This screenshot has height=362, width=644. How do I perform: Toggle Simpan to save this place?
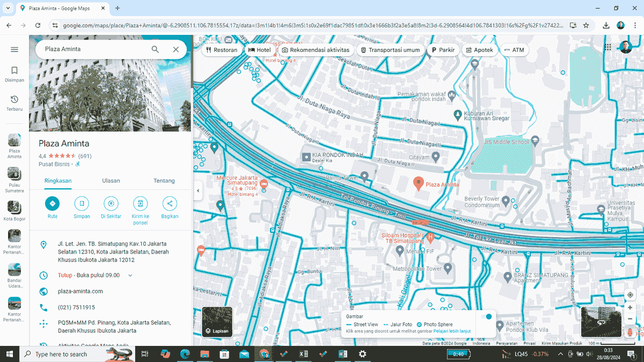(x=82, y=204)
